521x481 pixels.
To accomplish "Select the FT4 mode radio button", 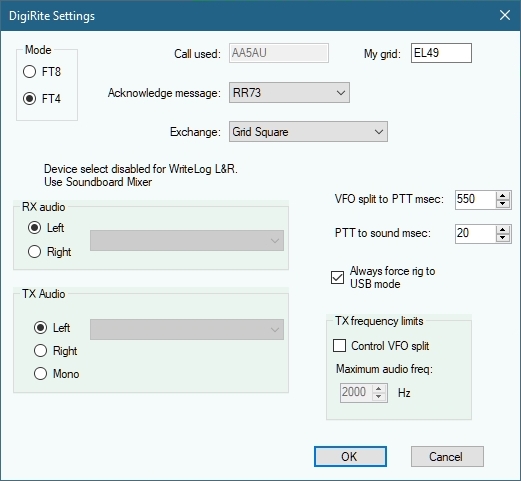I will tap(29, 99).
